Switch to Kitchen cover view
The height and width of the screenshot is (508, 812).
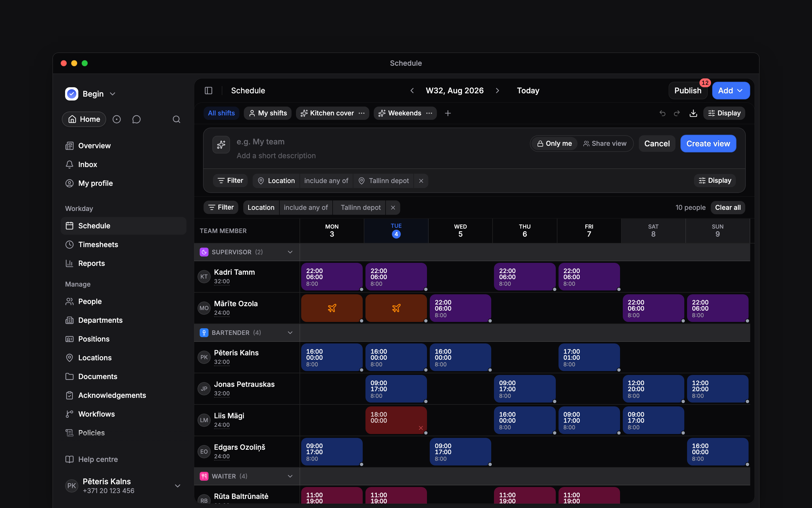(x=327, y=113)
